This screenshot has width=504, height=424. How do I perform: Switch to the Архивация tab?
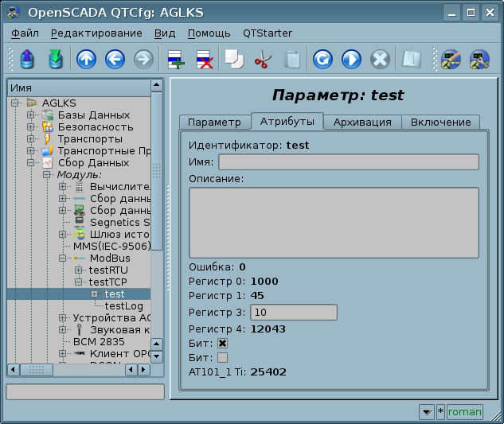pyautogui.click(x=362, y=122)
